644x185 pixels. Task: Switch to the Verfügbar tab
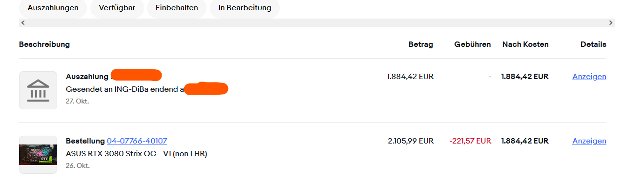tap(117, 8)
